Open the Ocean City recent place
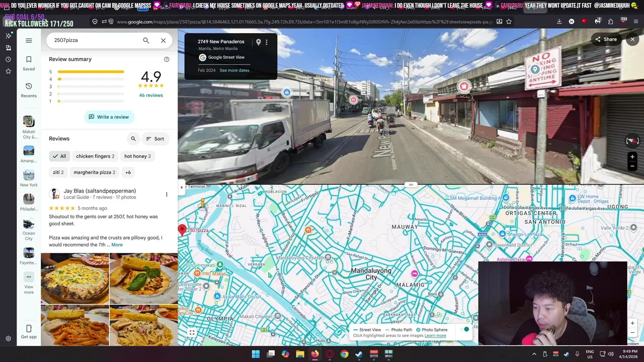 click(29, 230)
